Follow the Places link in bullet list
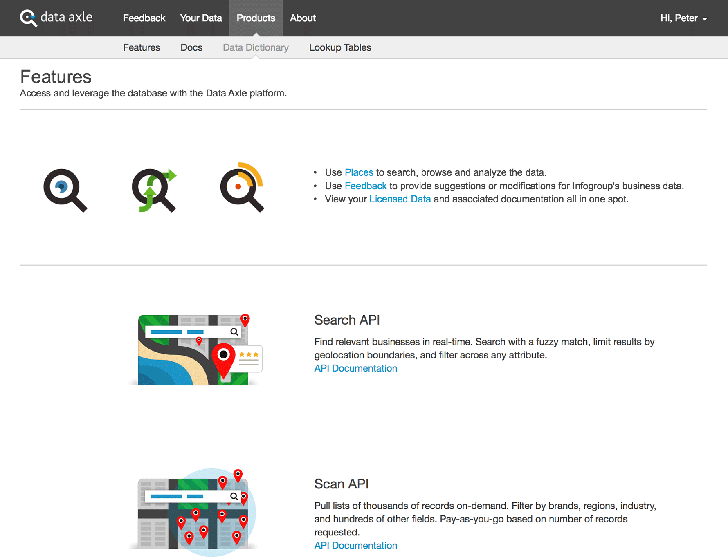This screenshot has width=728, height=560. click(x=359, y=172)
